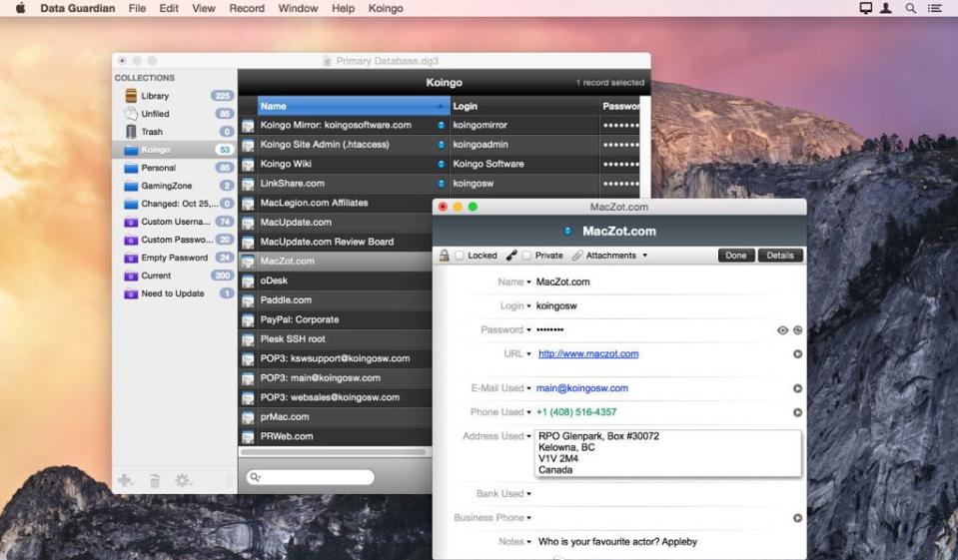Open the Address Used field label dropdown
This screenshot has height=560, width=958.
pyautogui.click(x=528, y=436)
